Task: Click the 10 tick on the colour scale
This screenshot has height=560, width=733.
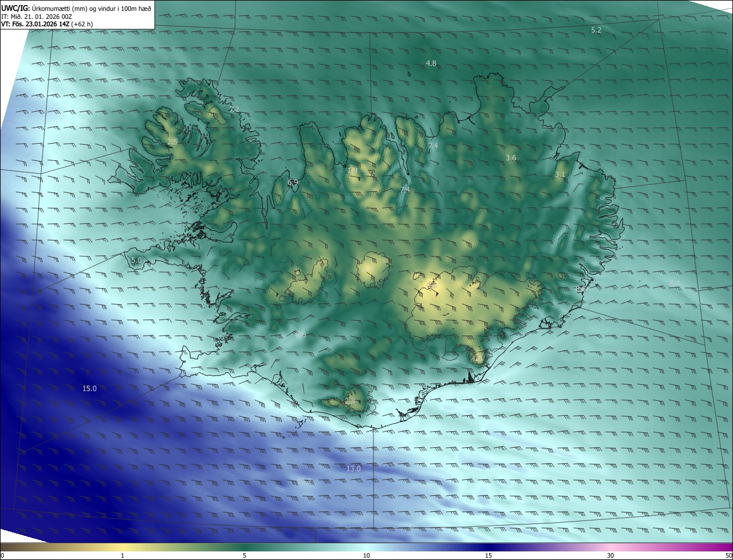Action: (x=366, y=555)
